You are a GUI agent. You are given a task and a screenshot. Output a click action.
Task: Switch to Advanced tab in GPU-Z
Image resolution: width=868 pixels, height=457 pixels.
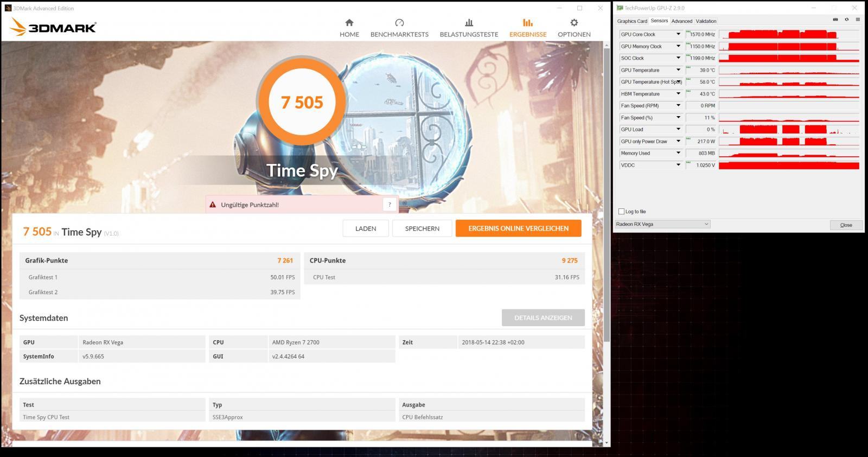coord(681,21)
